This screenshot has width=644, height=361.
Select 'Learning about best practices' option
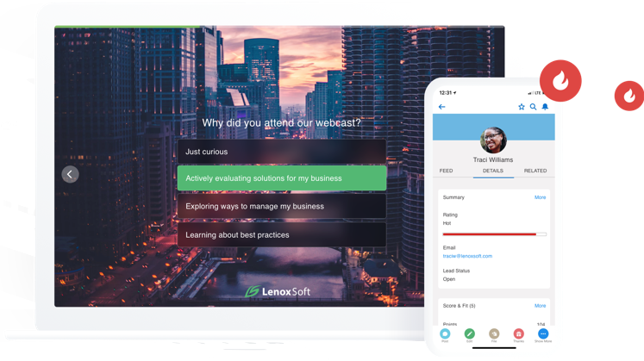tap(281, 234)
